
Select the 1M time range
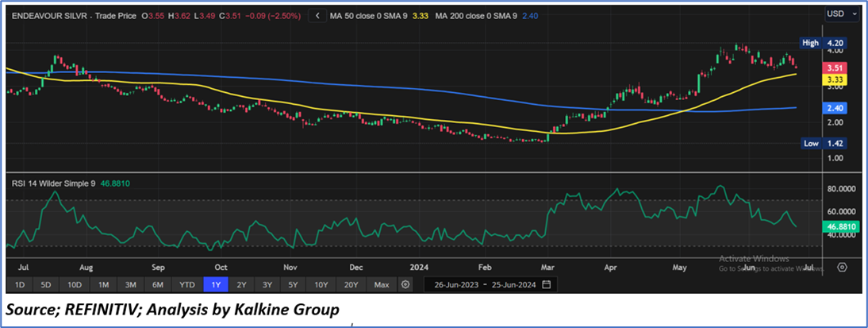click(x=103, y=285)
